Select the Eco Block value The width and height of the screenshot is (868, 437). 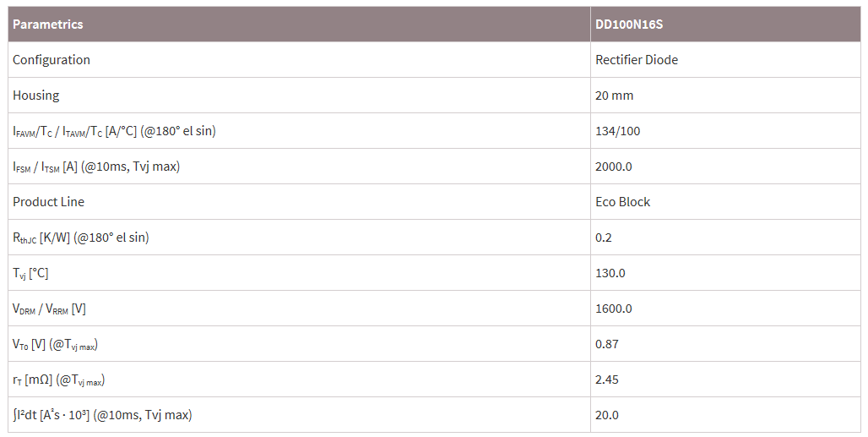pos(623,202)
